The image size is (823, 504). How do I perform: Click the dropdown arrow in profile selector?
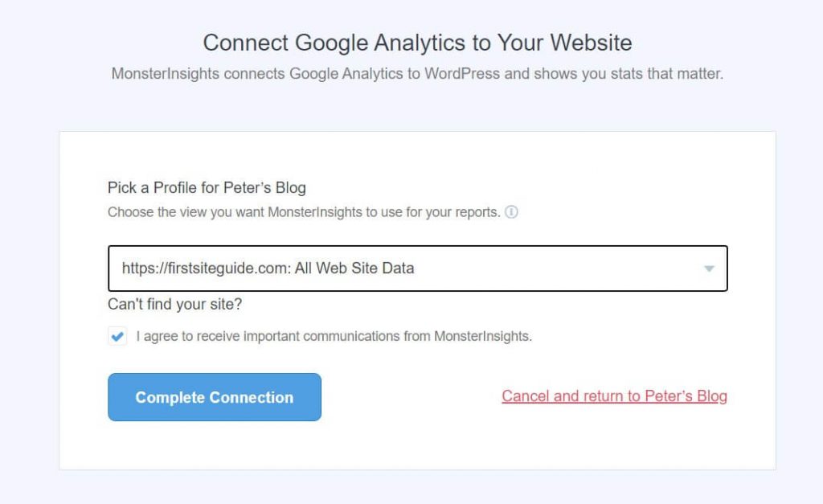point(709,268)
